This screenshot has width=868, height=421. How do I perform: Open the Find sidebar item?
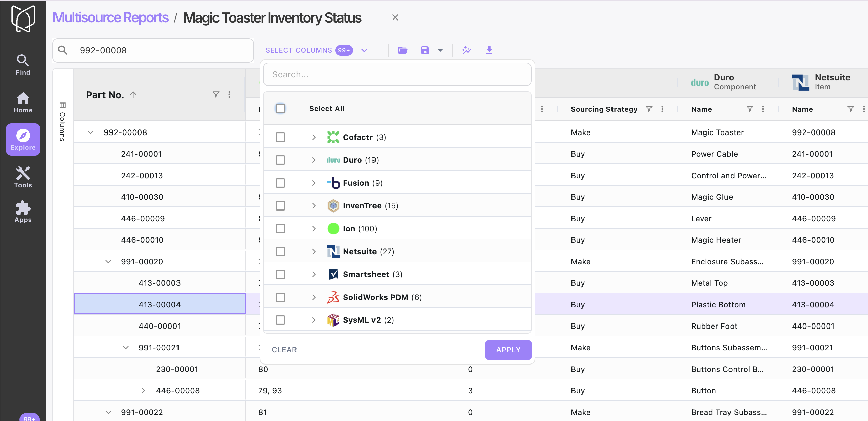pyautogui.click(x=23, y=65)
